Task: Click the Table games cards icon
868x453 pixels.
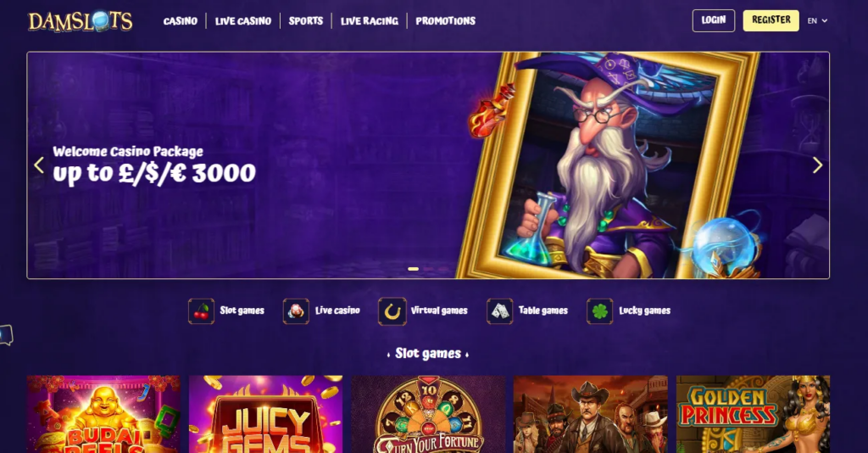Action: tap(499, 310)
